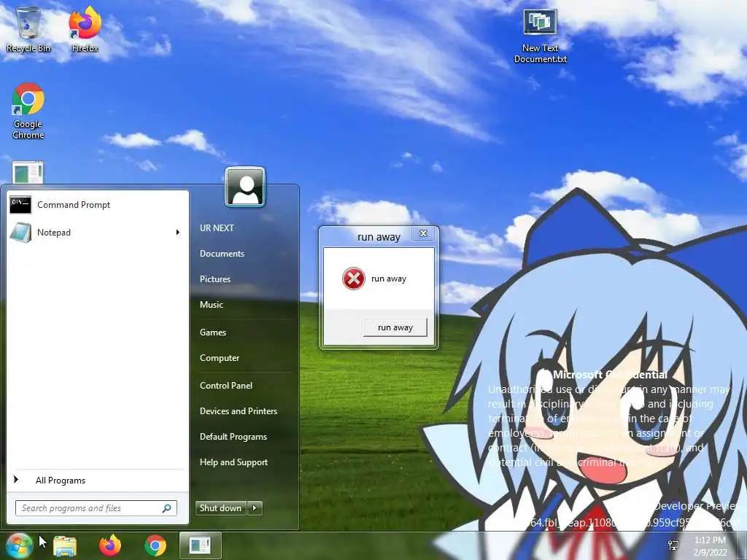Click the red error icon in the dialog
Image resolution: width=747 pixels, height=560 pixels.
[354, 279]
